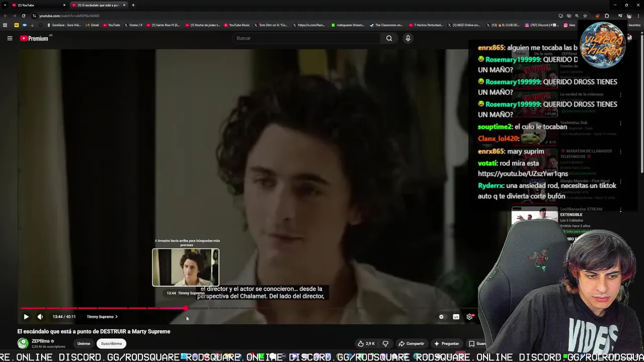This screenshot has height=362, width=644.
Task: Open a new browser tab
Action: [133, 5]
